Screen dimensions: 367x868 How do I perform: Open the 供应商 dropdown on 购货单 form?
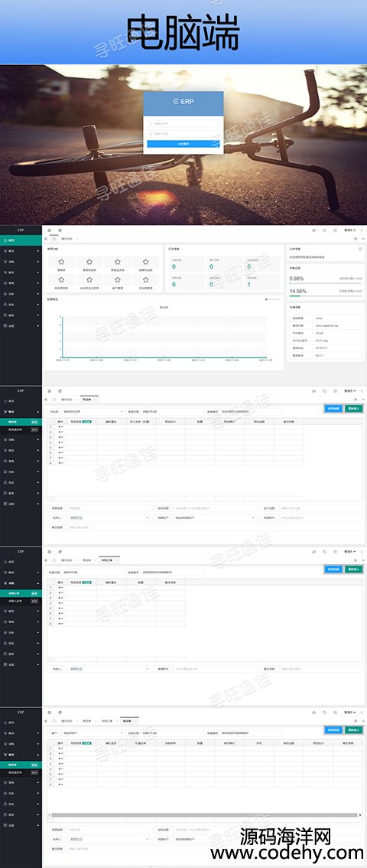pyautogui.click(x=93, y=412)
